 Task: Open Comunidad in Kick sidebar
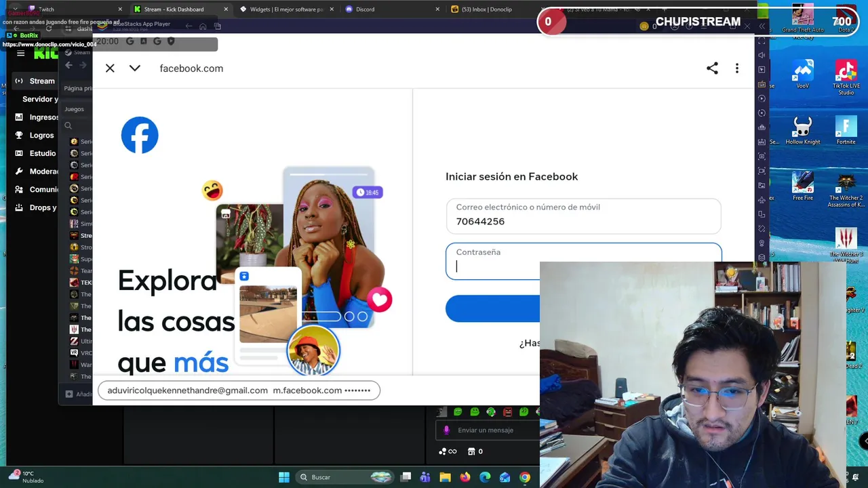click(x=35, y=189)
